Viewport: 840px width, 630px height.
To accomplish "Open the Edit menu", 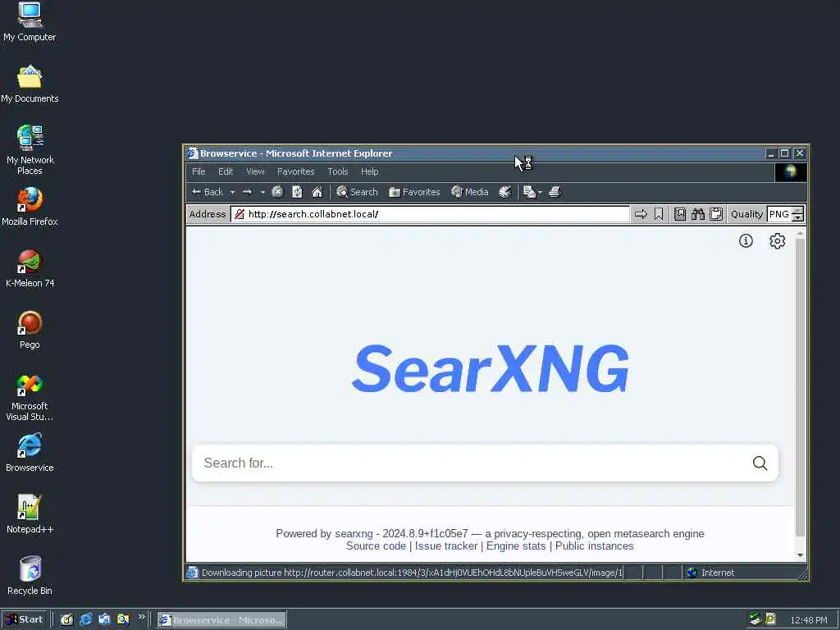I will coord(226,171).
